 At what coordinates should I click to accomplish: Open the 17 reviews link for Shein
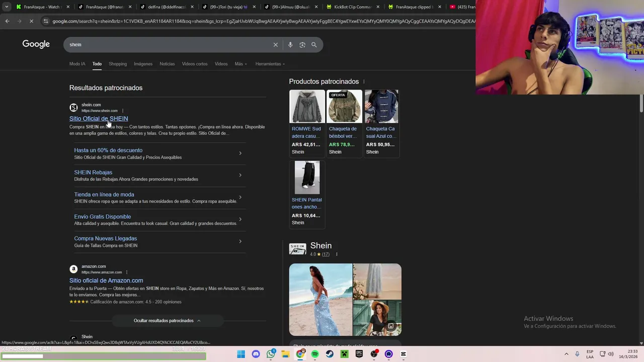click(326, 254)
